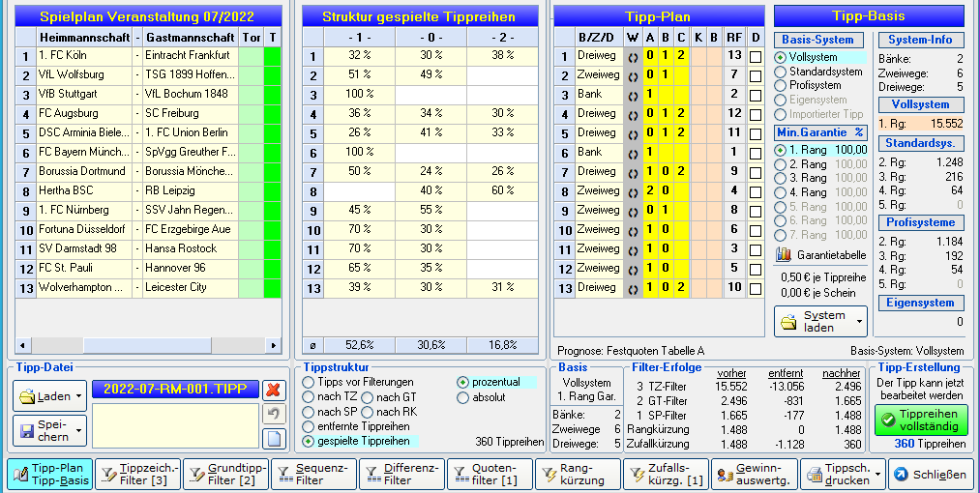980x493 pixels.
Task: Click the W swap arrows icon in Tipp-Plan row 5
Action: [633, 133]
